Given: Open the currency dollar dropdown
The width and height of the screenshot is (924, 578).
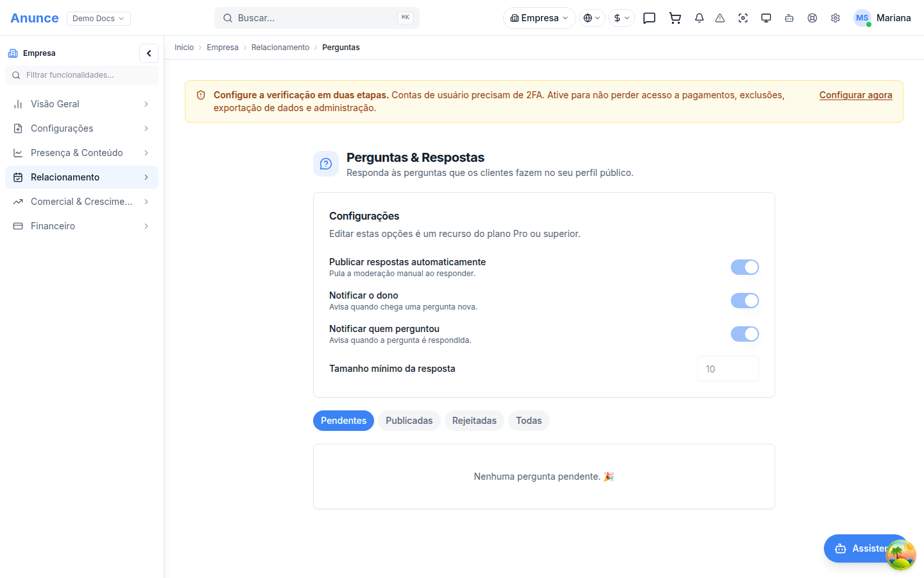Looking at the screenshot, I should [x=622, y=18].
